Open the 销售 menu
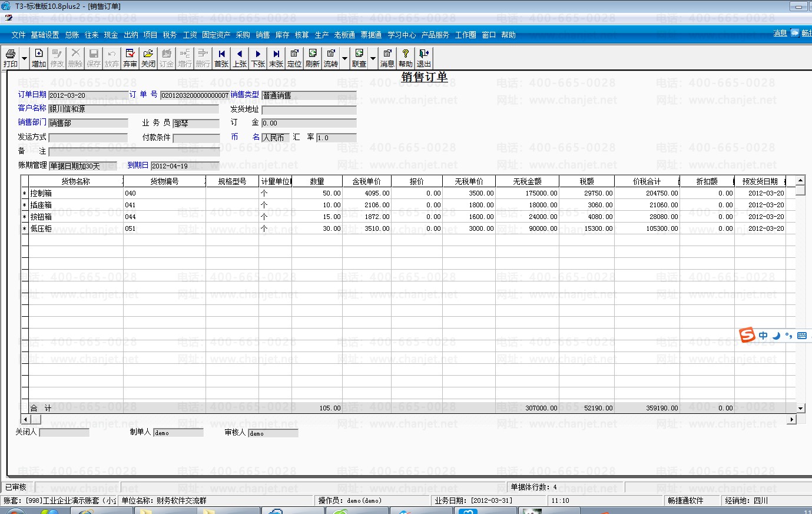The image size is (812, 514). click(x=263, y=35)
